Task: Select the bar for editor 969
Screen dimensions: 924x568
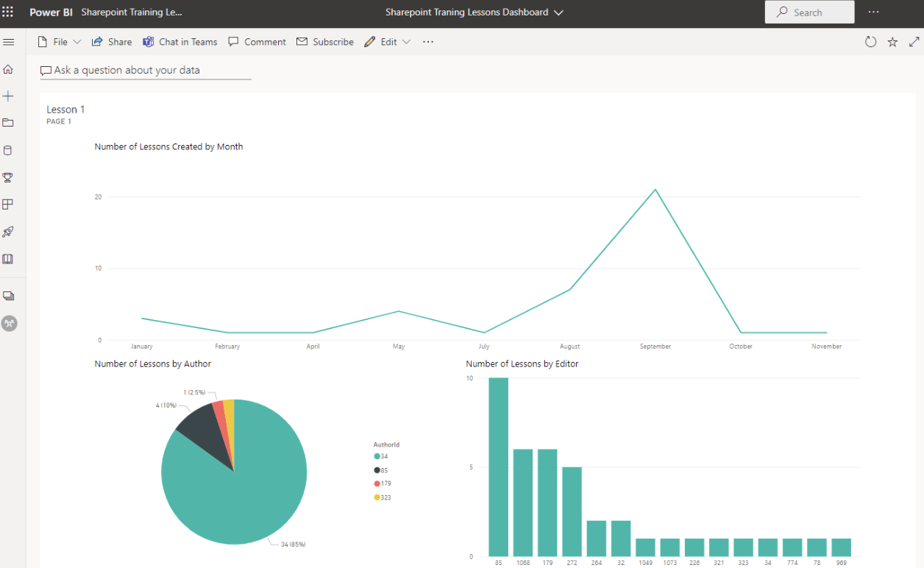Action: (842, 547)
